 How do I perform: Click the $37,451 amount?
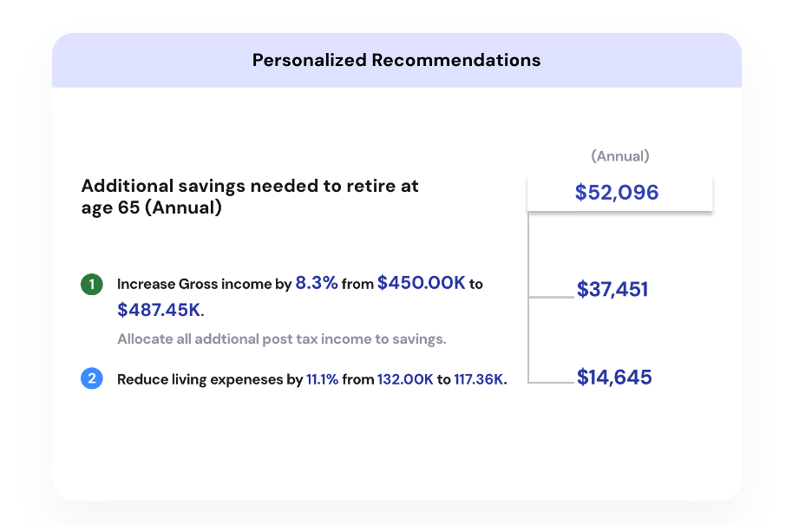[x=612, y=289]
